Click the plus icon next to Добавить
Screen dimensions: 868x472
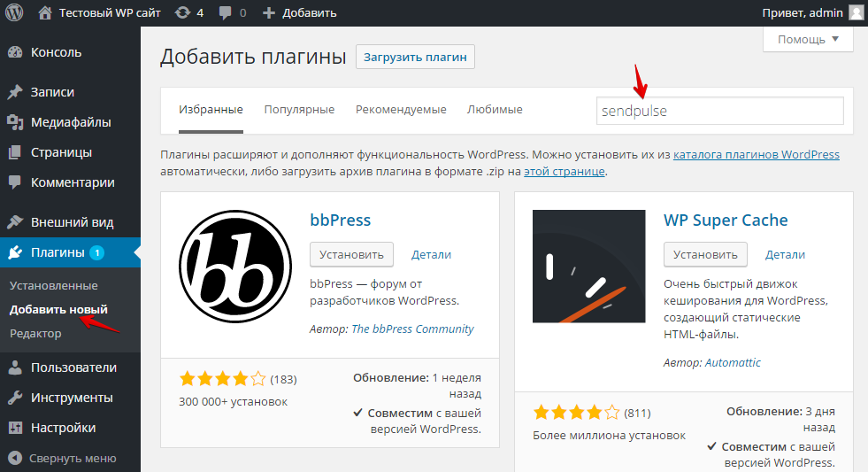(x=268, y=12)
